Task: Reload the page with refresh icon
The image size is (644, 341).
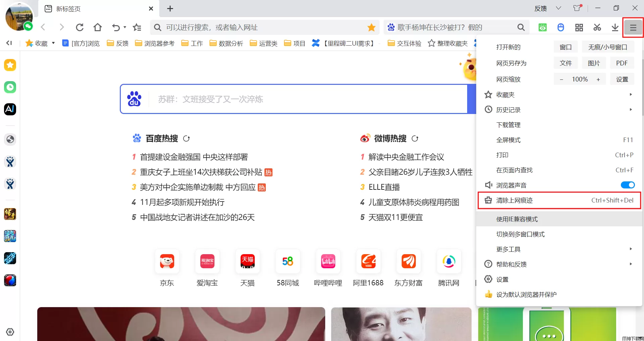Action: pos(80,27)
